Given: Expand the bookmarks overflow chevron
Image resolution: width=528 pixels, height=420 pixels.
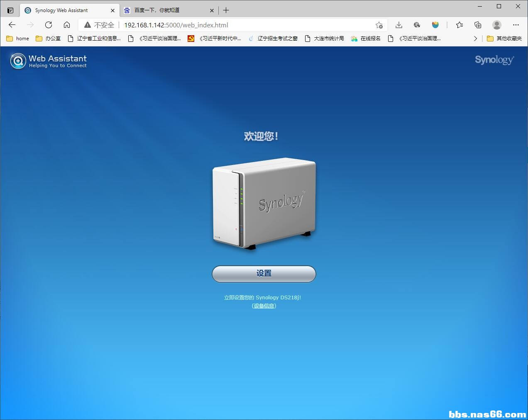Looking at the screenshot, I should tap(476, 39).
